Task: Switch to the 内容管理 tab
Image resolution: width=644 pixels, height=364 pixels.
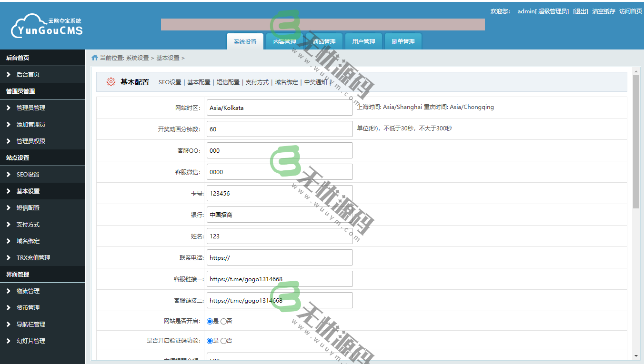Action: click(284, 41)
